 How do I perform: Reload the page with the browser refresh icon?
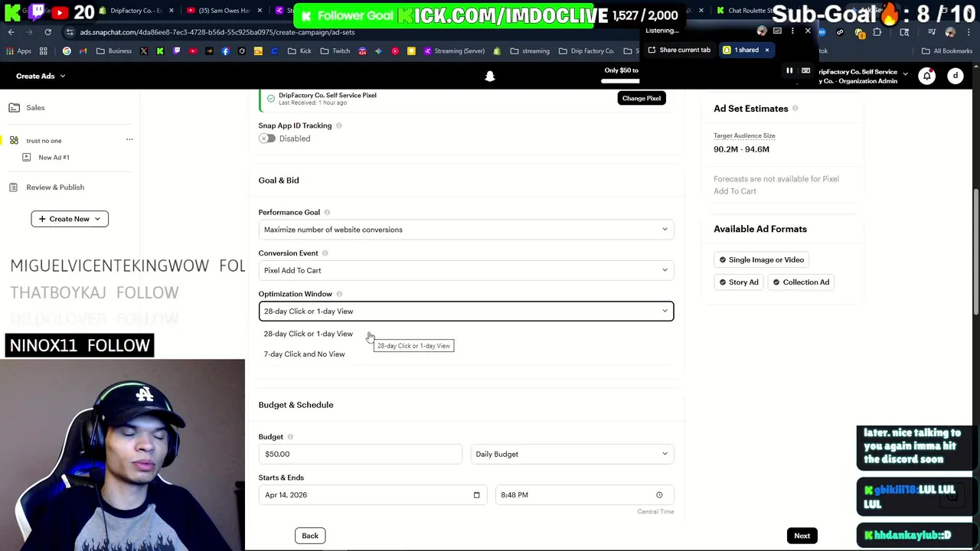coord(47,32)
